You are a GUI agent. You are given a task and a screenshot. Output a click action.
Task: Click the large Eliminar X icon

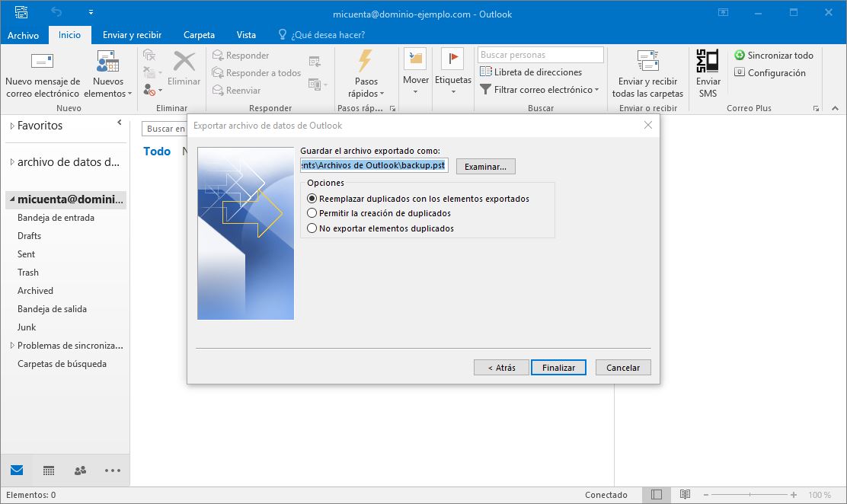click(184, 61)
